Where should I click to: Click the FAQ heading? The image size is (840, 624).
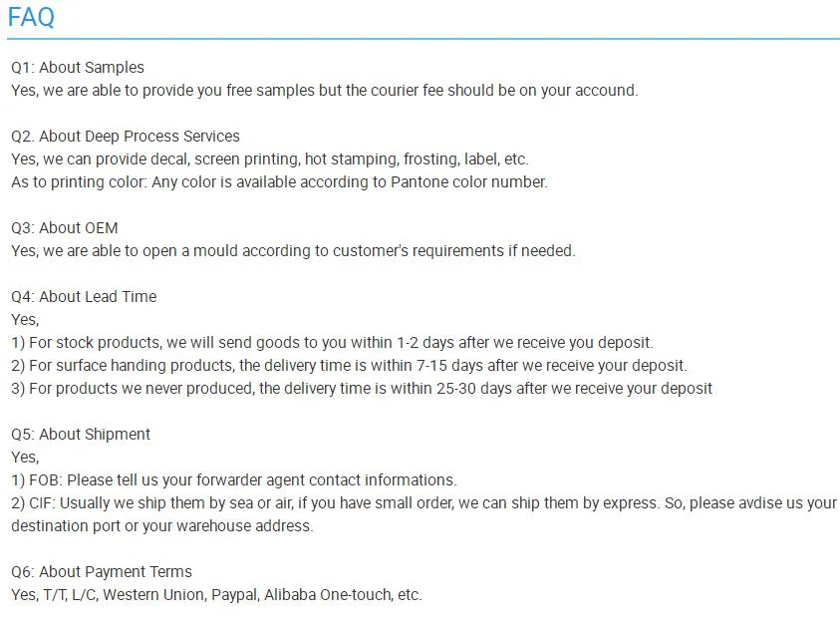point(31,17)
